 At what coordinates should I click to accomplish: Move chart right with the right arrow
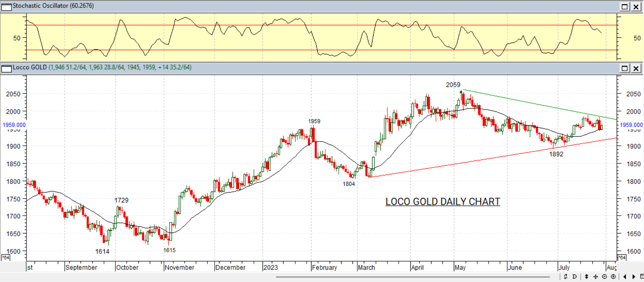coord(634,276)
